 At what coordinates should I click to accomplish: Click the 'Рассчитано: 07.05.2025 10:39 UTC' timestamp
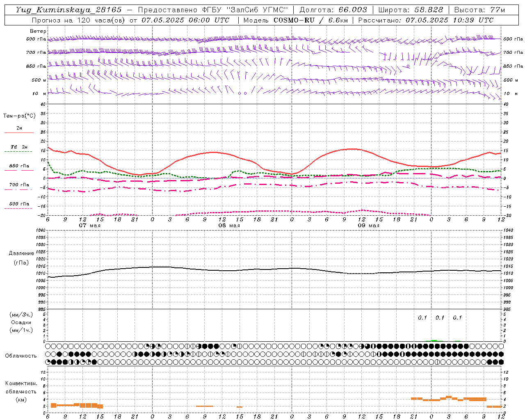coord(426,20)
